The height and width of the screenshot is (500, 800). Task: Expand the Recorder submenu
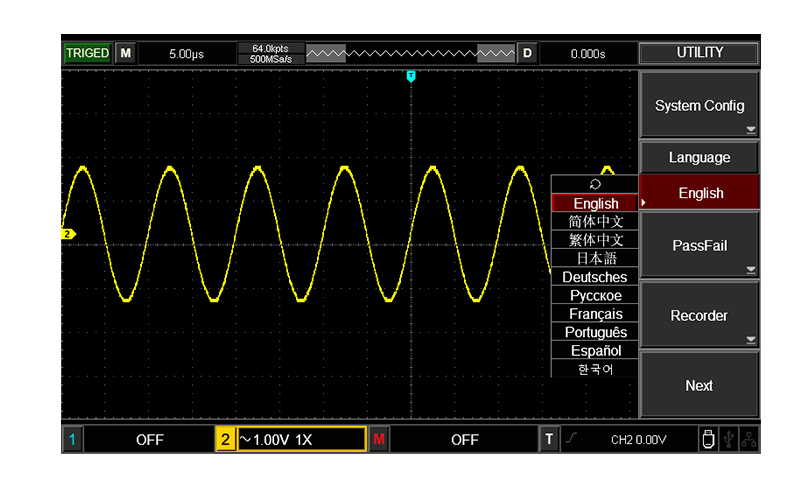pos(699,315)
